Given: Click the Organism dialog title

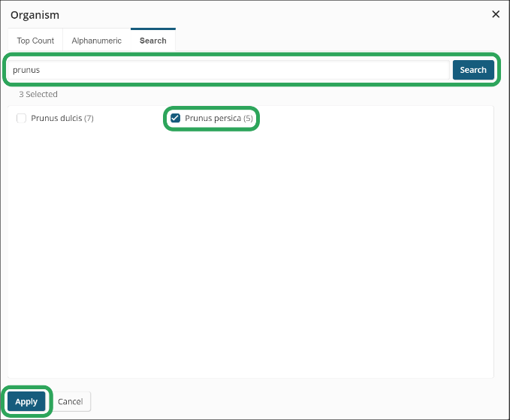Looking at the screenshot, I should (x=35, y=15).
